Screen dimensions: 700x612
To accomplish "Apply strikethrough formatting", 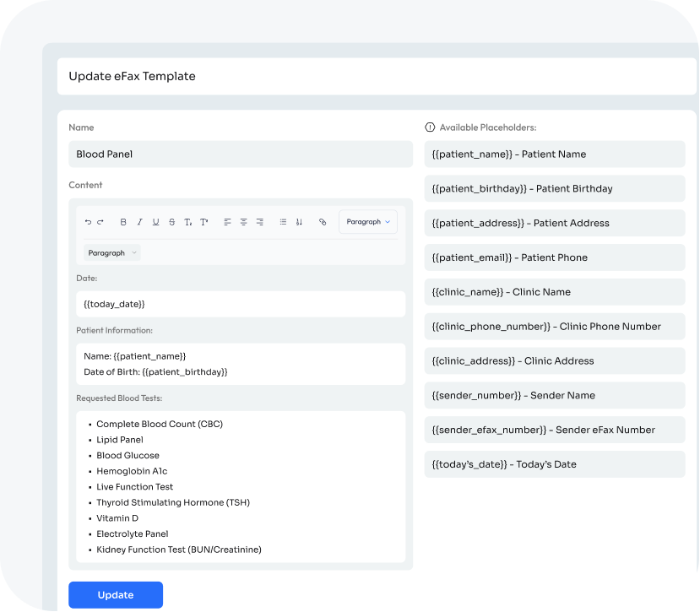I will coord(171,222).
